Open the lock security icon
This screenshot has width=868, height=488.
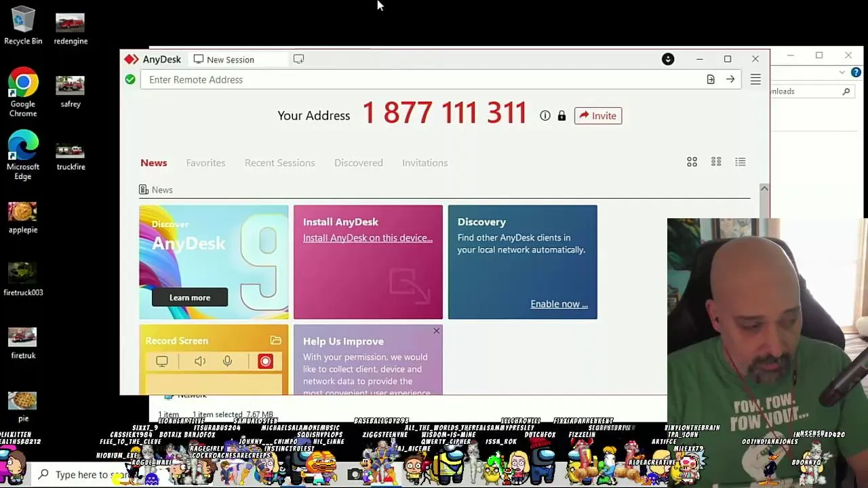pos(561,116)
